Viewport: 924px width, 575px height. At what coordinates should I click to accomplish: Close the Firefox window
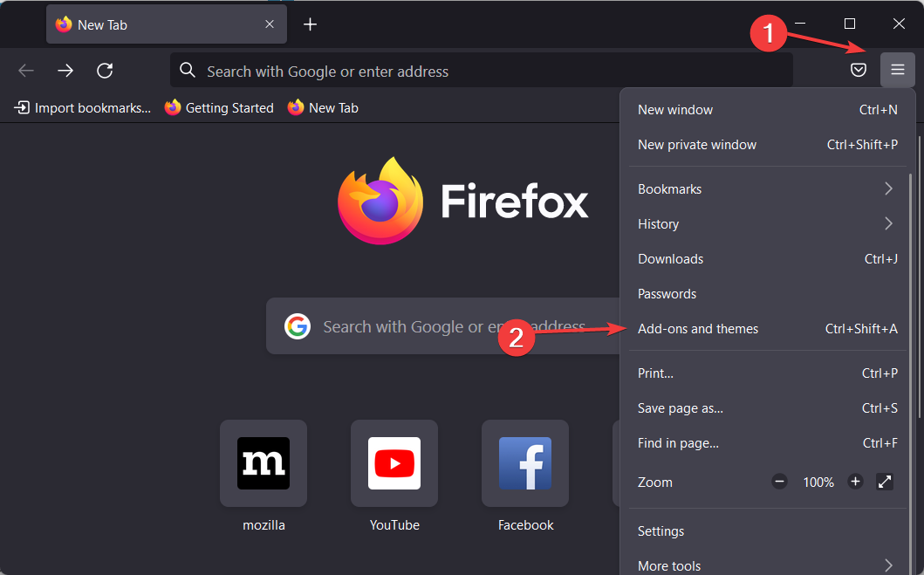(899, 24)
